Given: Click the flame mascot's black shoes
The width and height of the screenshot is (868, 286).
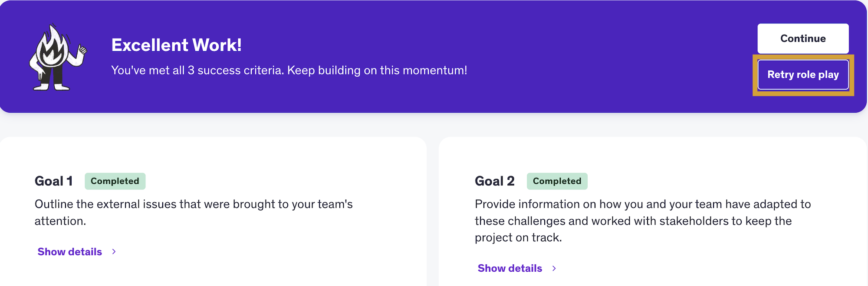Looking at the screenshot, I should 51,87.
